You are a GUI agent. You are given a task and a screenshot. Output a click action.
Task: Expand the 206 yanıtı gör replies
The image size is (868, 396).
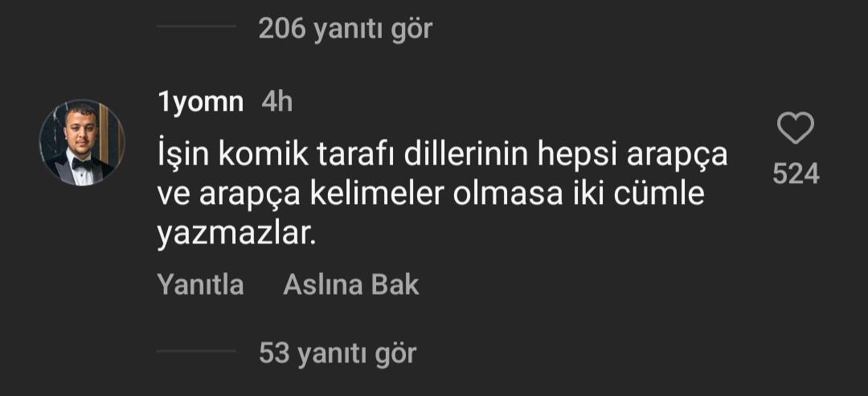pyautogui.click(x=345, y=28)
